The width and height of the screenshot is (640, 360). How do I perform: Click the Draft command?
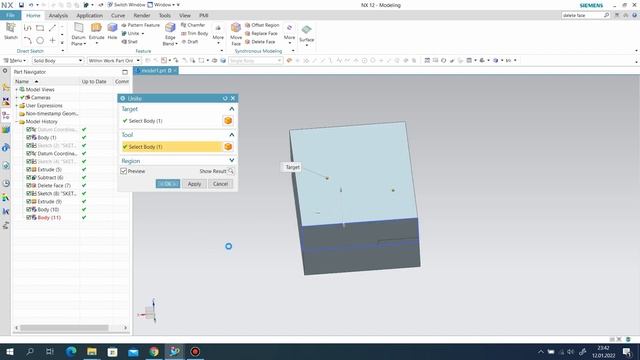pyautogui.click(x=189, y=42)
